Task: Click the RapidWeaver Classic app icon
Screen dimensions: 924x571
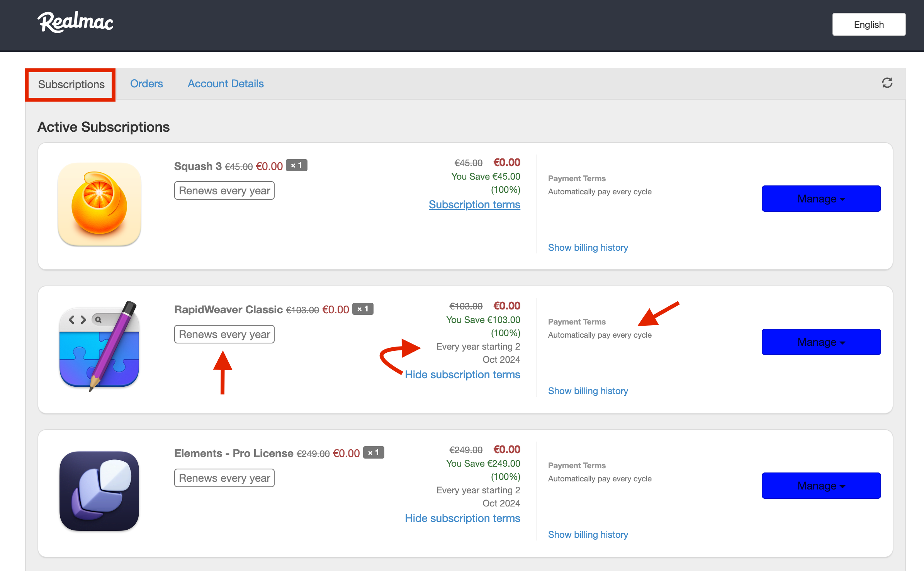Action: click(x=99, y=347)
